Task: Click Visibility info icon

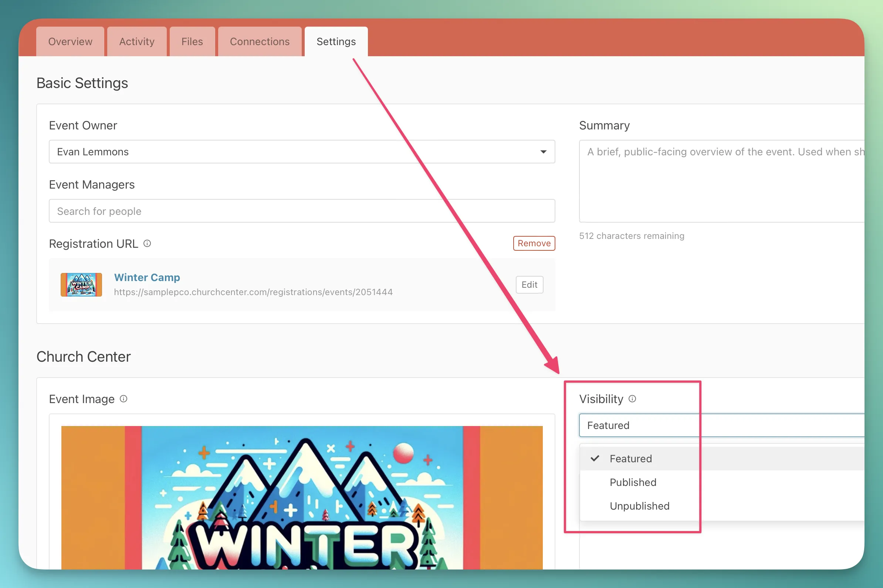Action: point(632,399)
